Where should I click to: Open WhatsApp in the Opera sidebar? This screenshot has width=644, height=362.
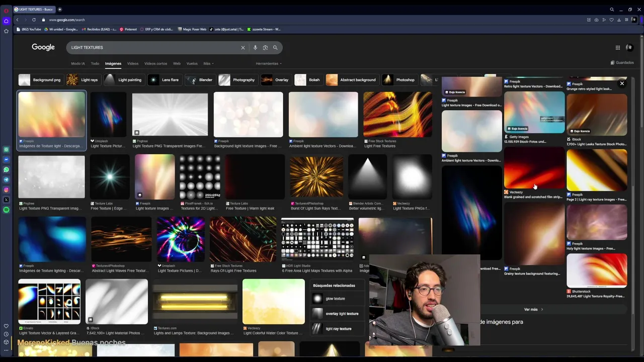pyautogui.click(x=6, y=169)
